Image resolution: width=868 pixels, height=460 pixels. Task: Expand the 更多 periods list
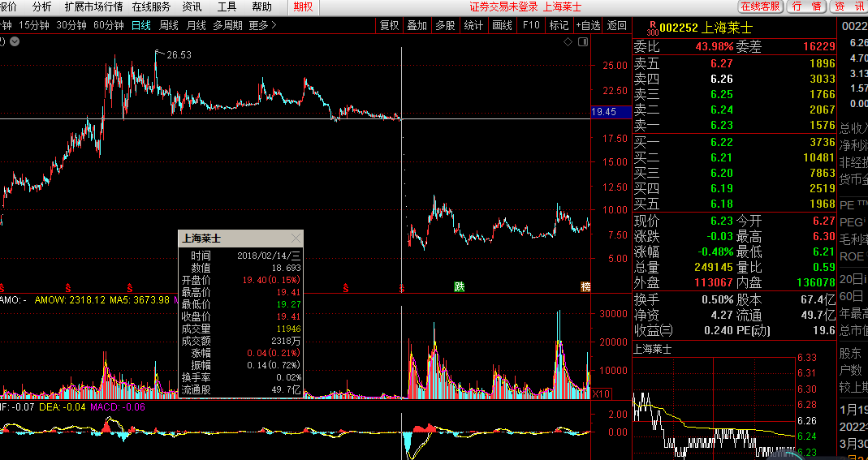pyautogui.click(x=261, y=25)
